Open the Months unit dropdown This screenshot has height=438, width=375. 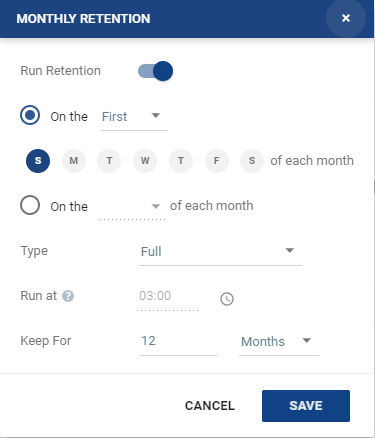(x=279, y=342)
